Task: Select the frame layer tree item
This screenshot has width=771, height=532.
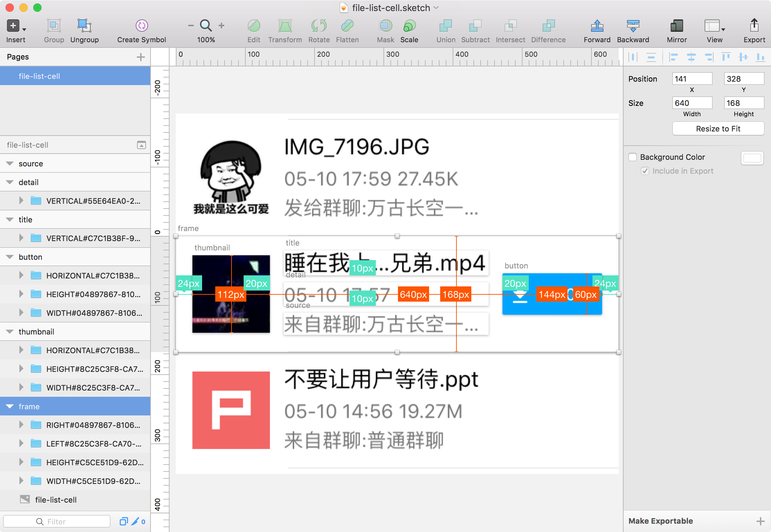Action: [x=29, y=406]
